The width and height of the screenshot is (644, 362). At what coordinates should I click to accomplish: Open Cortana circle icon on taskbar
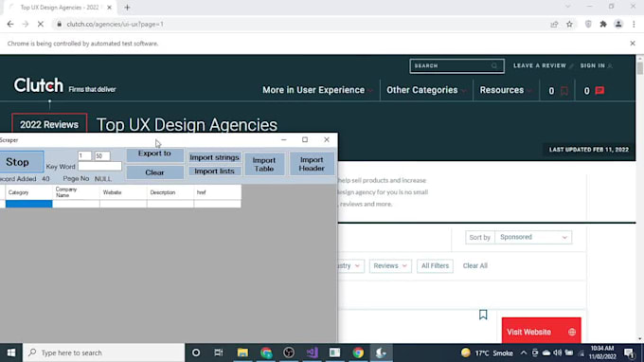point(196,353)
